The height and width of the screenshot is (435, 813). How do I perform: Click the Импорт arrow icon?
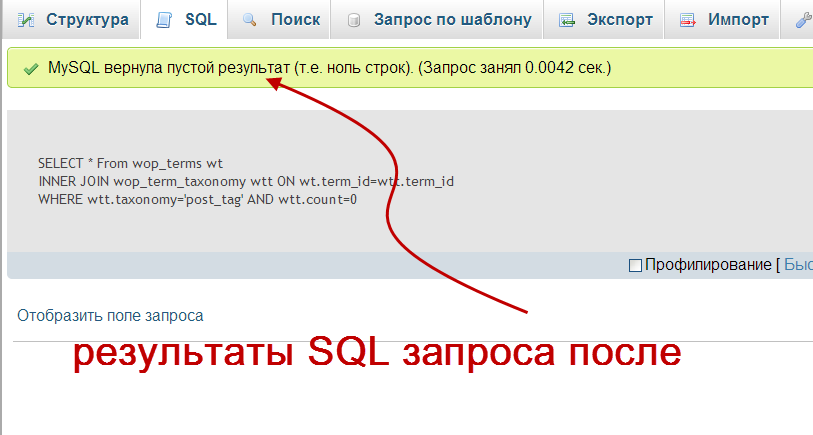[688, 20]
